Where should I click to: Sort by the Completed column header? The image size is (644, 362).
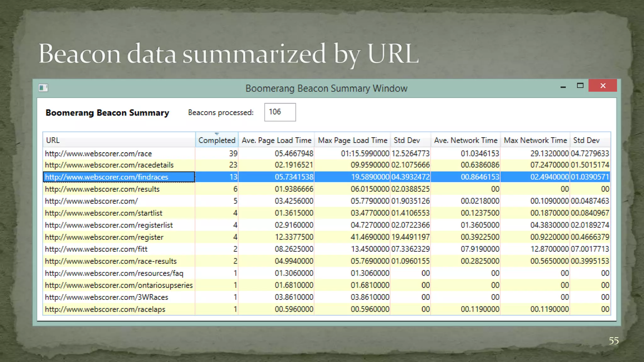pyautogui.click(x=217, y=140)
